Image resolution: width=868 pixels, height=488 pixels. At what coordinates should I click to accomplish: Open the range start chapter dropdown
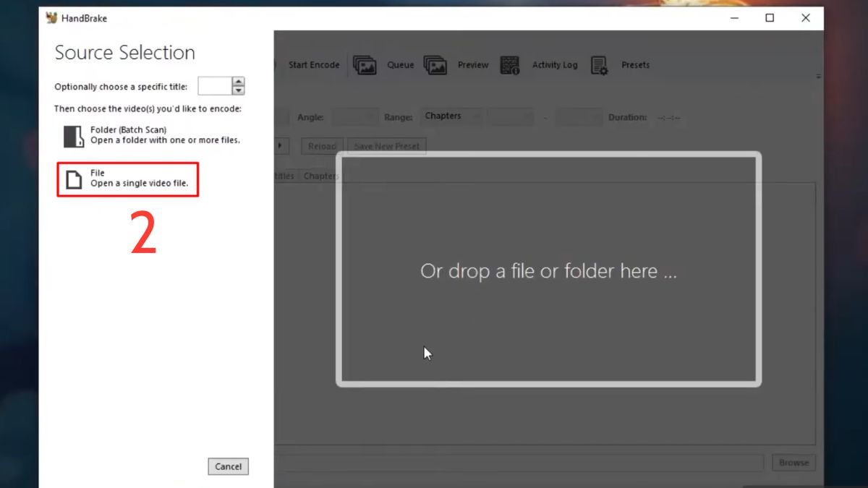click(x=511, y=117)
